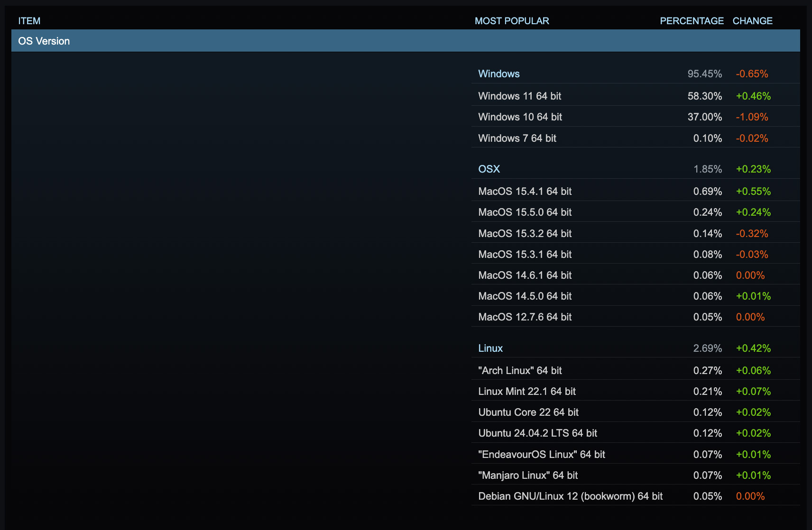Click the MOST POPULAR column header

512,21
